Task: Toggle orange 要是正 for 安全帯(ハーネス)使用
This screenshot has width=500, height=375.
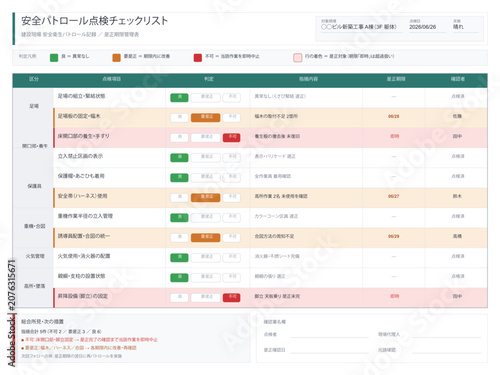Action: 205,197
